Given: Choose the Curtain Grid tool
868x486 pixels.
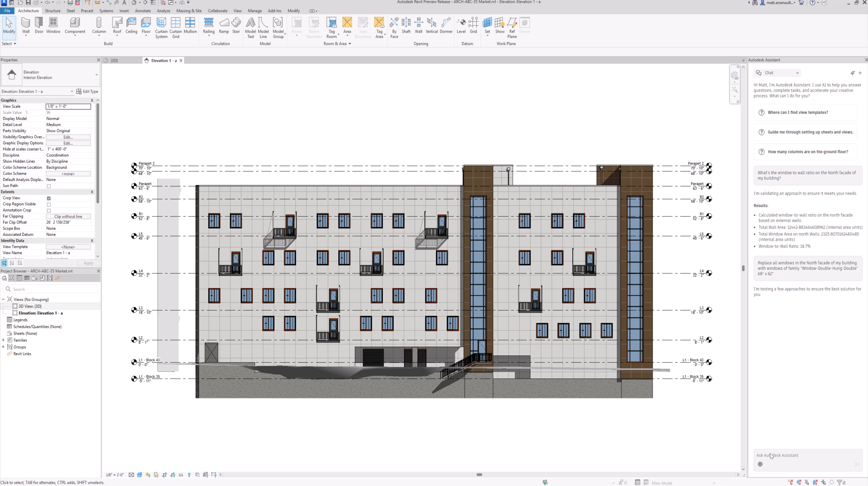Looking at the screenshot, I should (176, 28).
